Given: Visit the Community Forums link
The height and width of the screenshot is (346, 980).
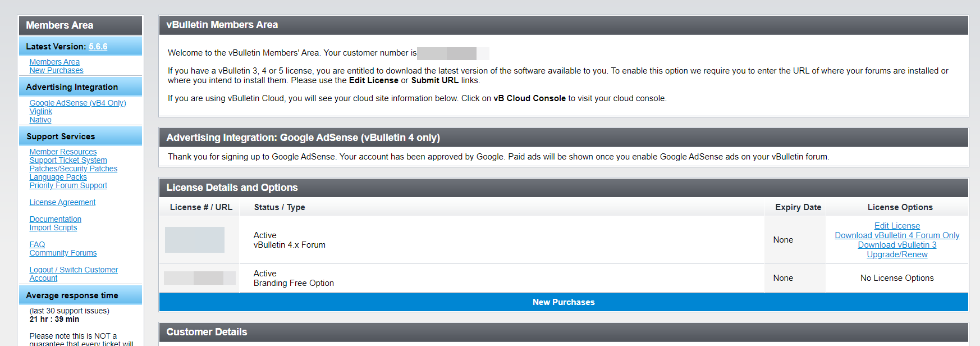Looking at the screenshot, I should pos(63,253).
